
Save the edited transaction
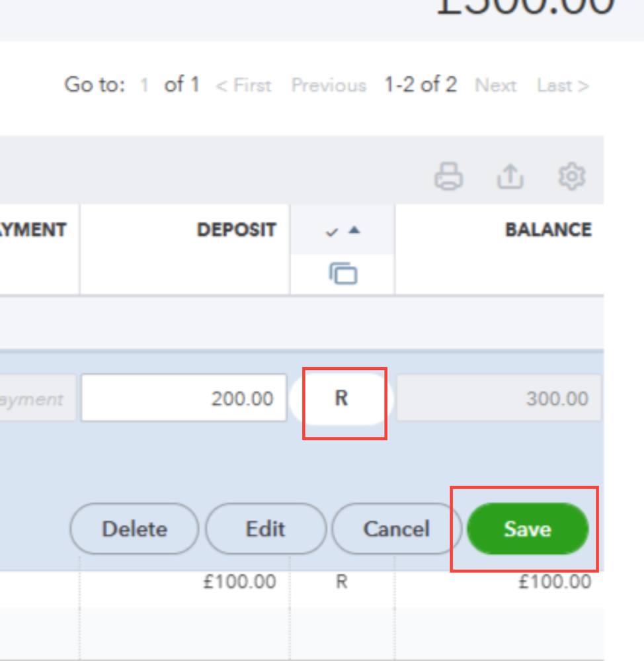tap(527, 529)
